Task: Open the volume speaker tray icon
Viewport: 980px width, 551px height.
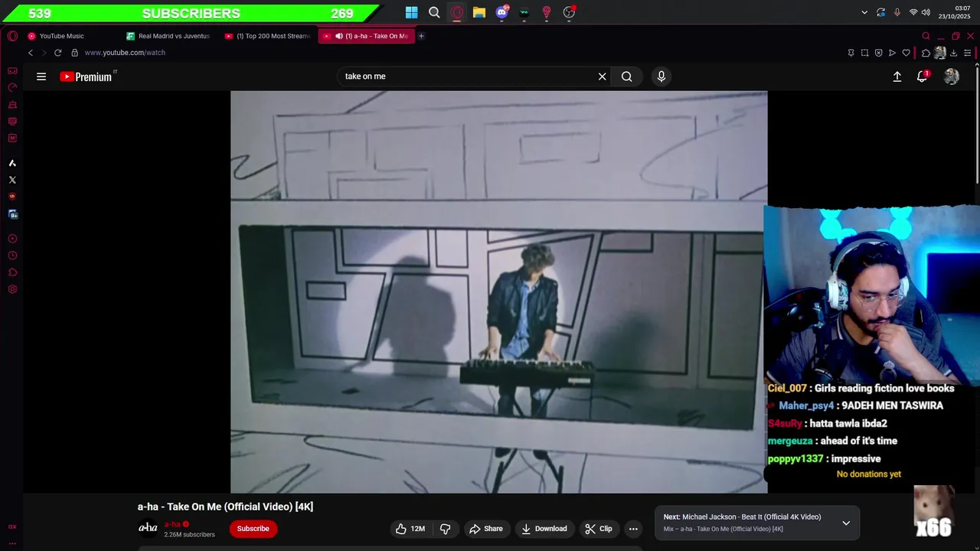Action: point(926,12)
